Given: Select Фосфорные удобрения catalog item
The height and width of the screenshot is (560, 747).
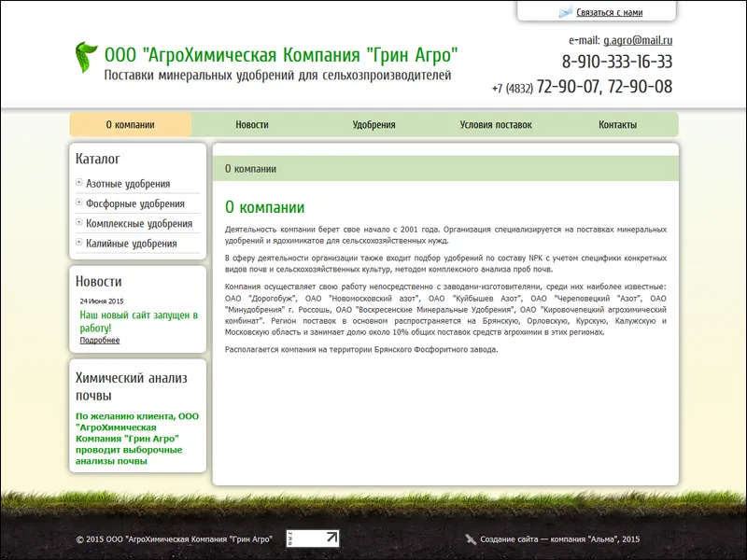Looking at the screenshot, I should coord(135,203).
